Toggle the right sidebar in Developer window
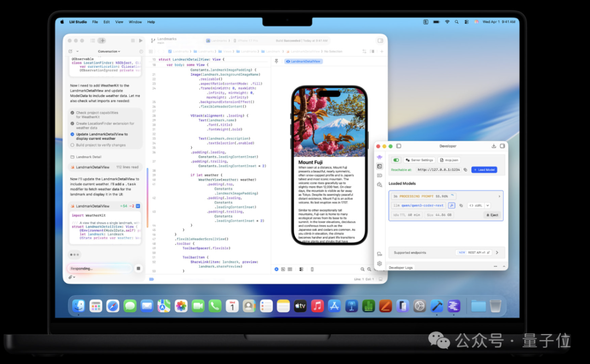This screenshot has height=364, width=590. click(503, 146)
